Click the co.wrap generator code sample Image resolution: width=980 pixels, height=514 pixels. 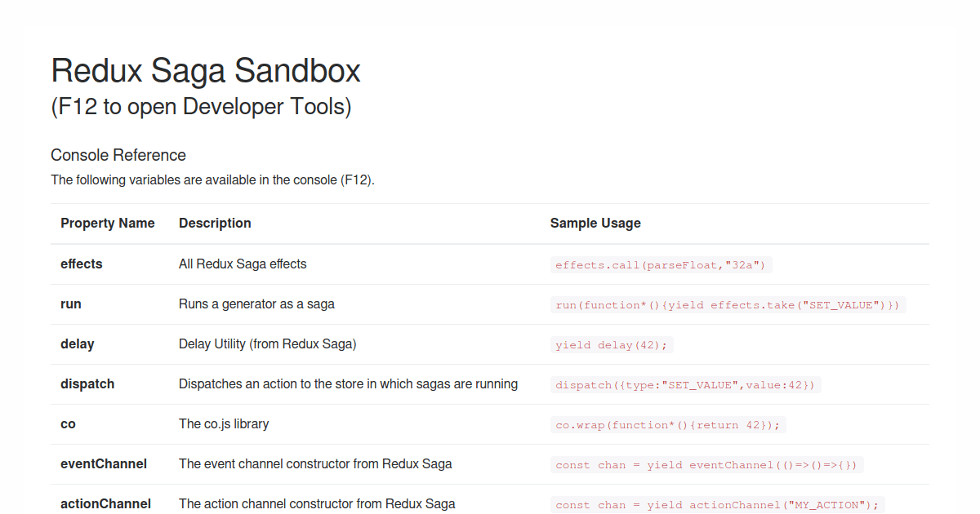tap(667, 424)
